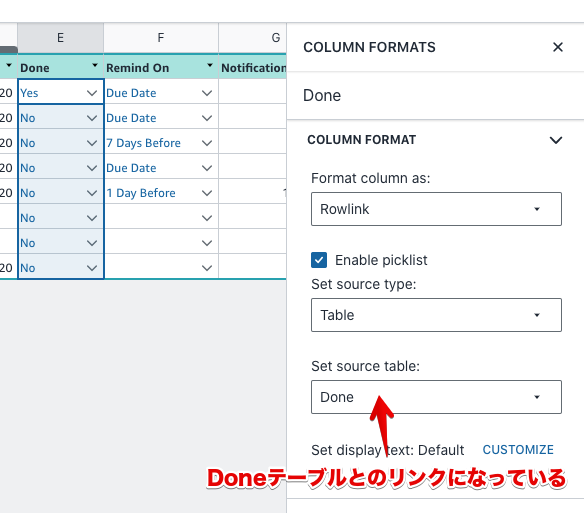Open the Set source type dropdown
The width and height of the screenshot is (584, 513).
tap(436, 315)
